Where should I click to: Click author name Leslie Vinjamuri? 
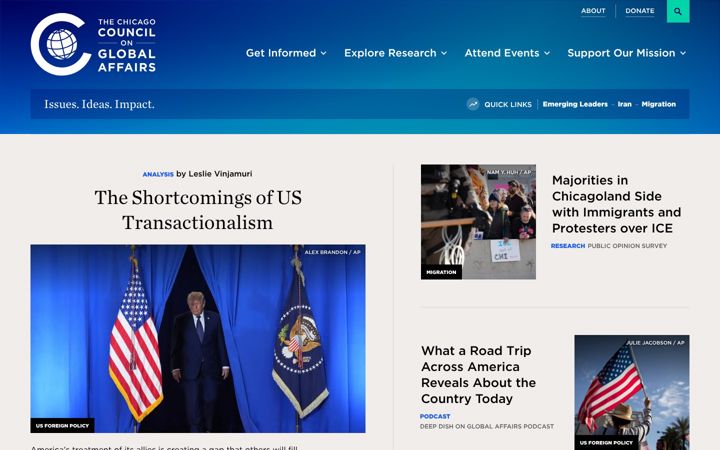click(220, 174)
